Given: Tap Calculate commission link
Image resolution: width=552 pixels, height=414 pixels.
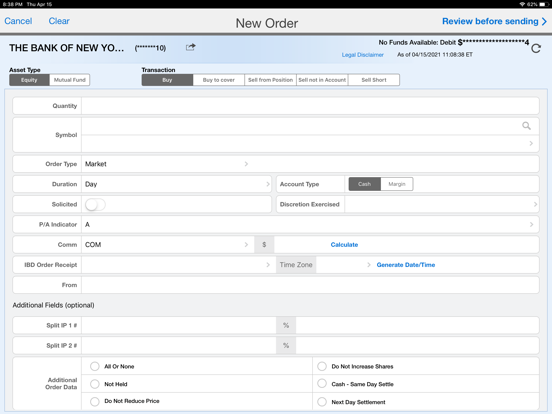Looking at the screenshot, I should pyautogui.click(x=344, y=245).
